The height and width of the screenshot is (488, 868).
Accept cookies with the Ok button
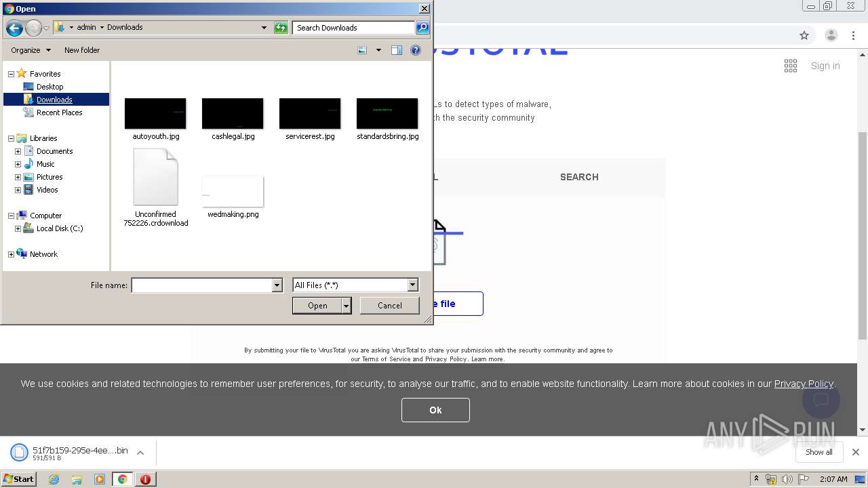435,410
